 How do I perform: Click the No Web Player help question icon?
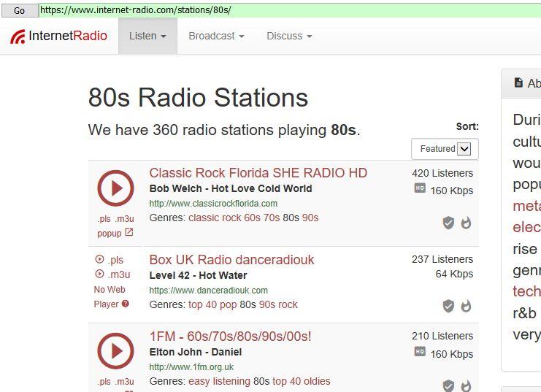(126, 304)
